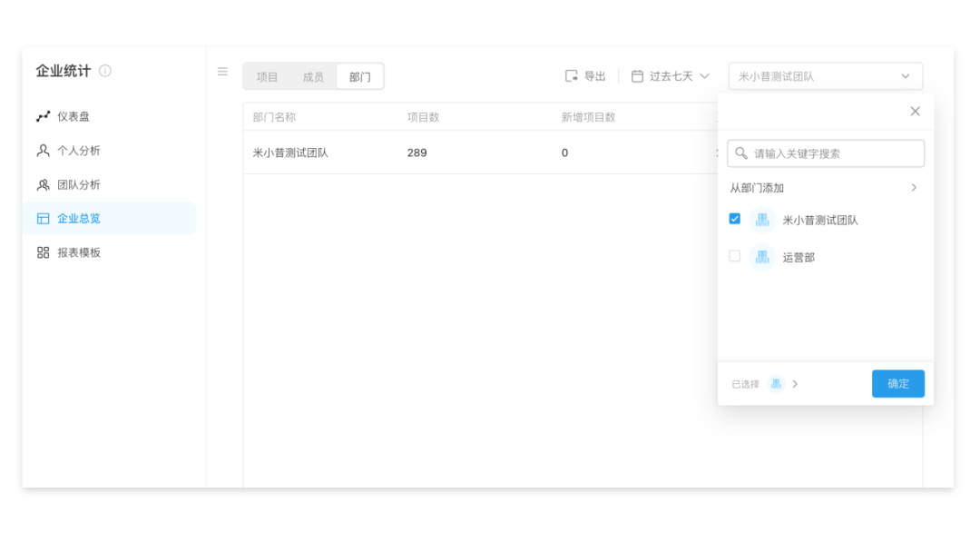Click the 米小昔测试团队 department avatar icon
The width and height of the screenshot is (980, 552).
762,220
